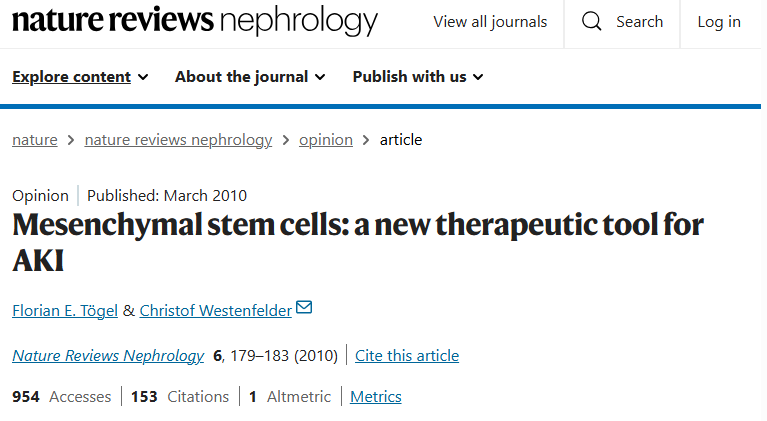The width and height of the screenshot is (767, 421).
Task: Click the nature reviews nephrology logo
Action: pos(195,22)
